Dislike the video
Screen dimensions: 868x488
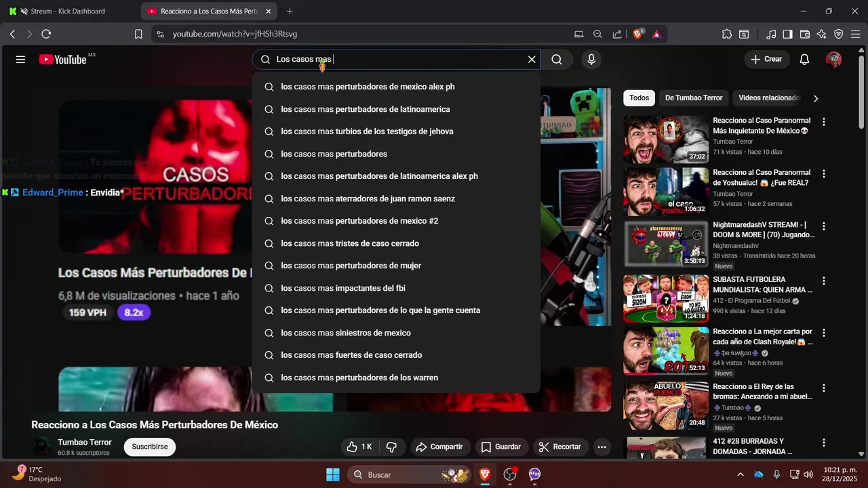391,447
